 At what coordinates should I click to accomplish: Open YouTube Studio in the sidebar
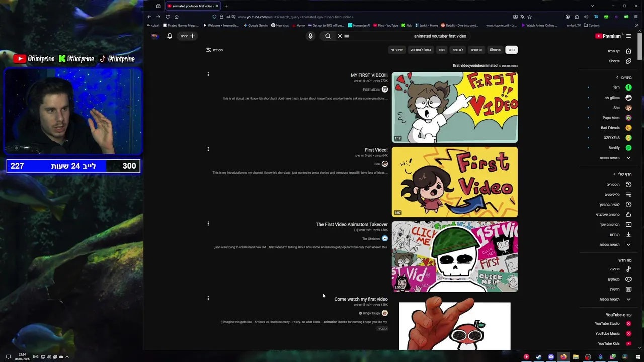click(x=613, y=324)
